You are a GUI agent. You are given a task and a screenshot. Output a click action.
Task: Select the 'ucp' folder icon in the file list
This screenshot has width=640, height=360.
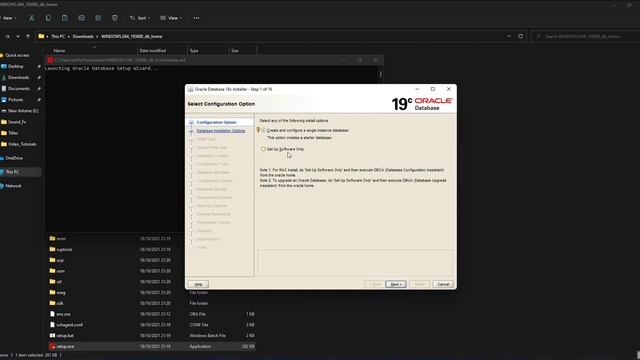[52, 260]
